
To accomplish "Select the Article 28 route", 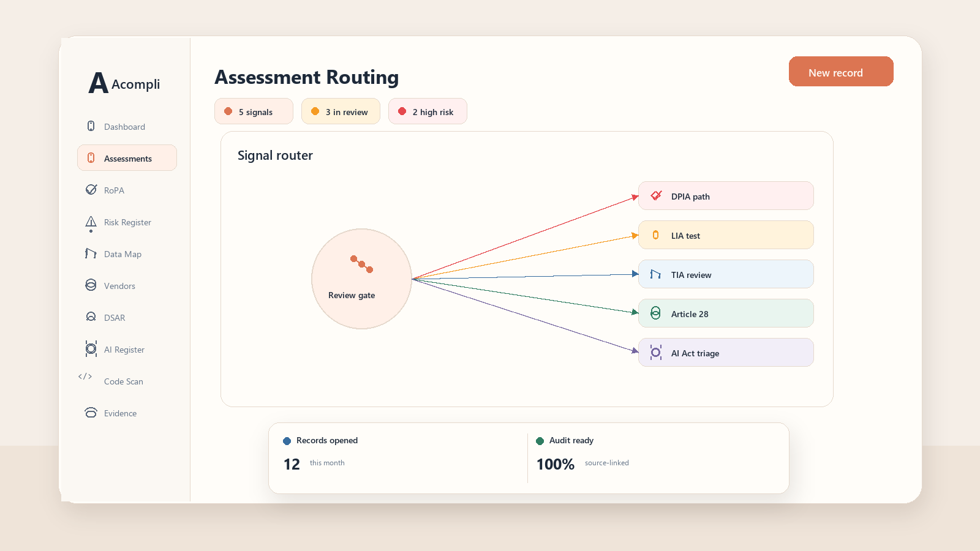I will [726, 313].
